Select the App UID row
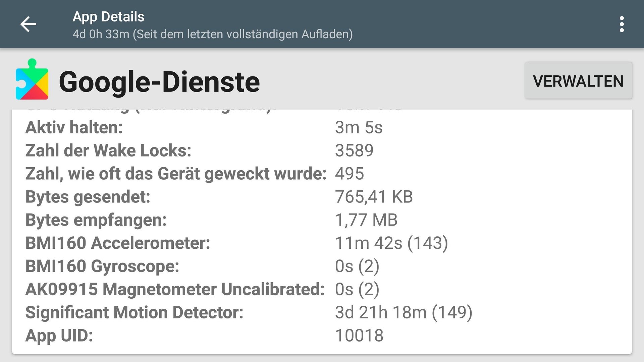The width and height of the screenshot is (644, 362). [x=322, y=336]
